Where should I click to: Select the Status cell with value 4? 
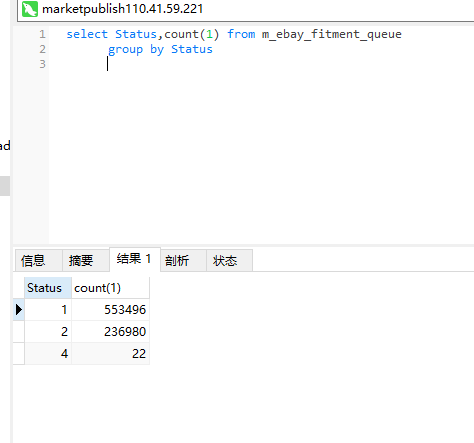(x=48, y=354)
